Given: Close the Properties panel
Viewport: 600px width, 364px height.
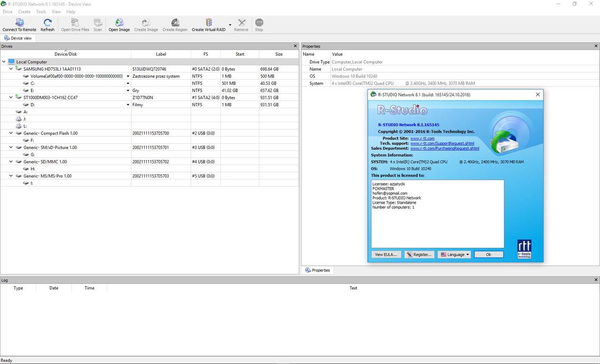Looking at the screenshot, I should (x=596, y=46).
